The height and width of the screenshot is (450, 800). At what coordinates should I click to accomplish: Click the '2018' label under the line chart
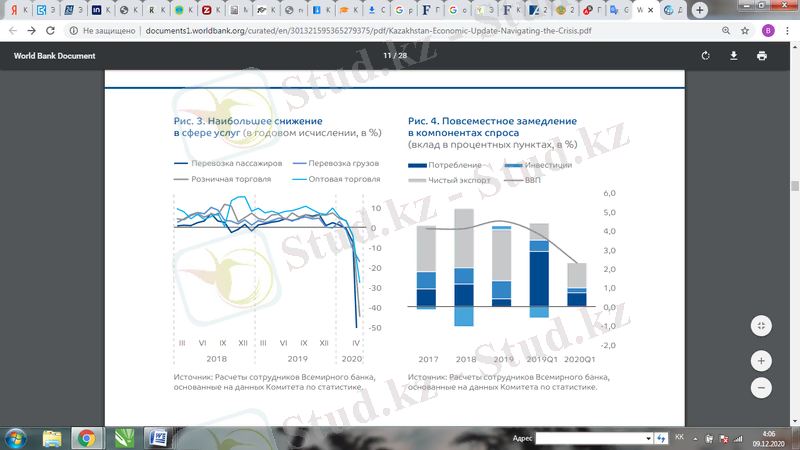coord(216,359)
